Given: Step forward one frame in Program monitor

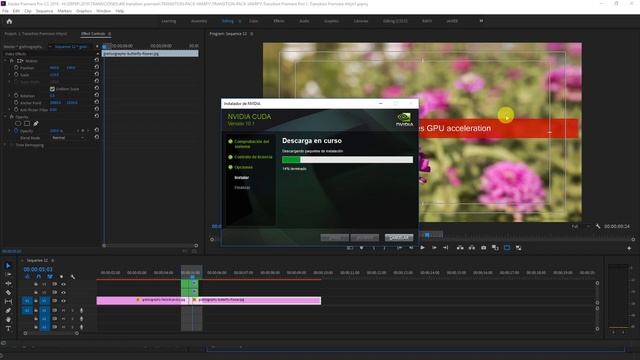Looking at the screenshot, I should [434, 248].
